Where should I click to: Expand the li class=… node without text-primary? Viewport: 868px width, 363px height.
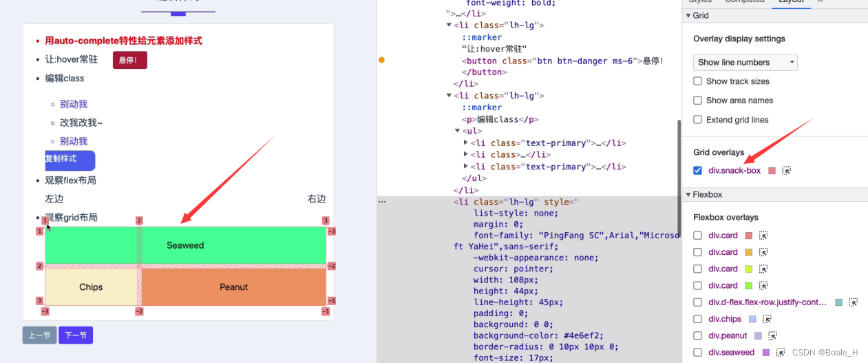coord(466,155)
